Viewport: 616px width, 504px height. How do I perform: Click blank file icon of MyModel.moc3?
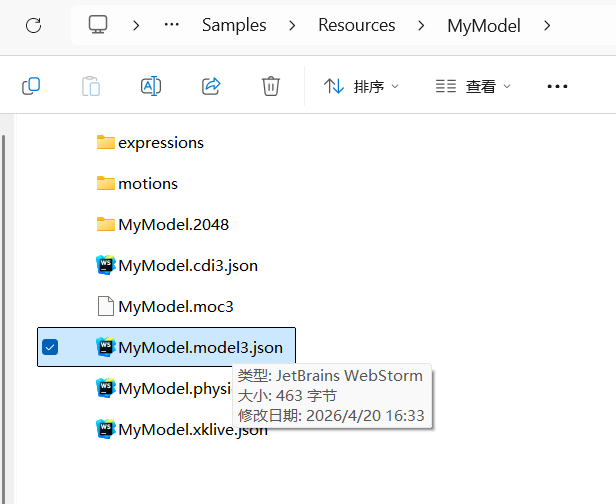point(106,306)
